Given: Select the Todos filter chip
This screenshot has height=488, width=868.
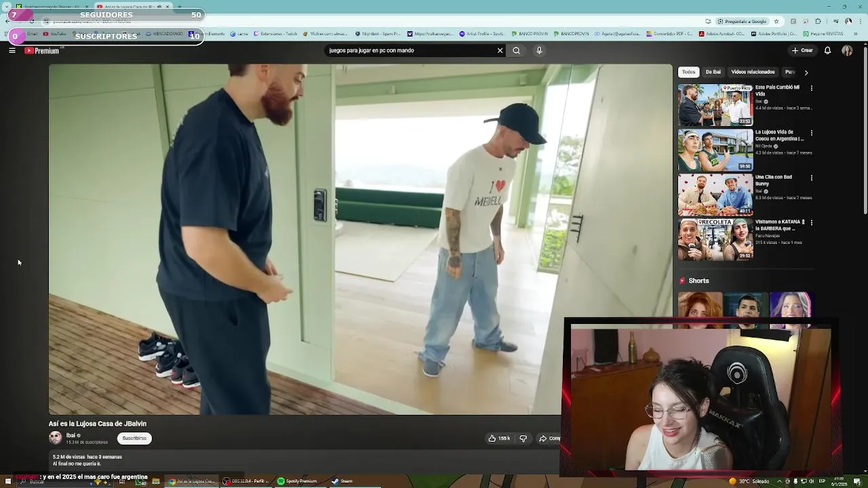Looking at the screenshot, I should tap(688, 72).
